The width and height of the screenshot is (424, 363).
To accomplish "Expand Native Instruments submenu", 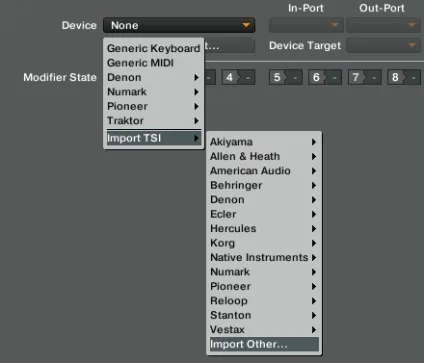I will (264, 257).
